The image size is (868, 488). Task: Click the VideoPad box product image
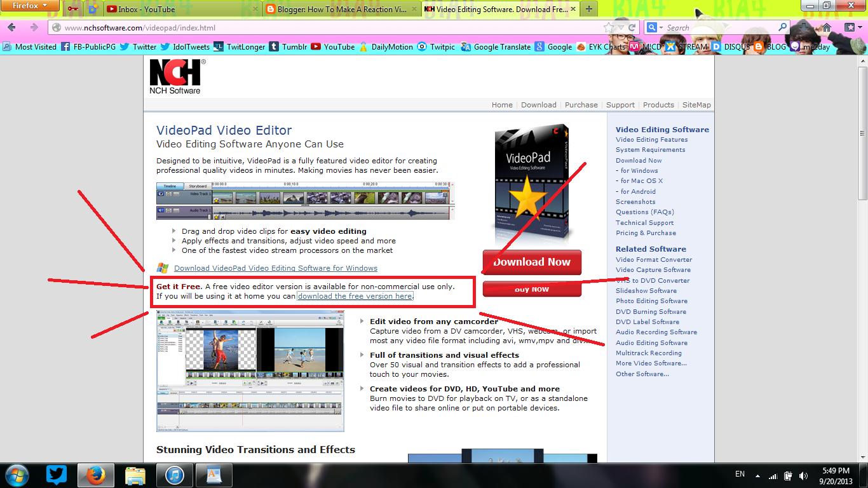tap(531, 184)
